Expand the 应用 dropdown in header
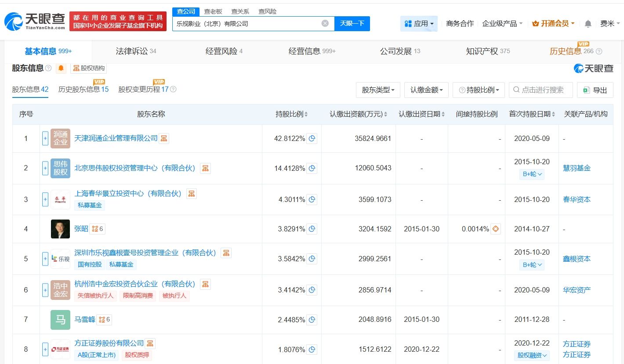Image resolution: width=624 pixels, height=364 pixels. [x=419, y=24]
